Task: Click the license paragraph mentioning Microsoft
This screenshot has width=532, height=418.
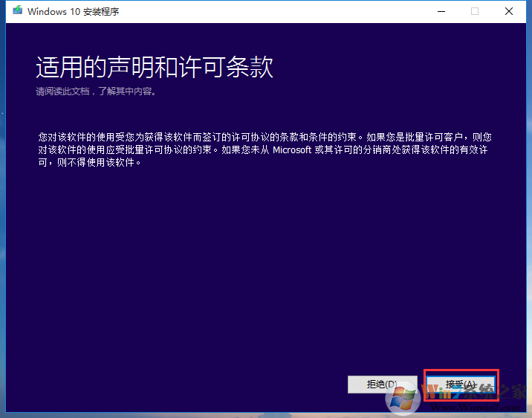Action: pos(265,149)
